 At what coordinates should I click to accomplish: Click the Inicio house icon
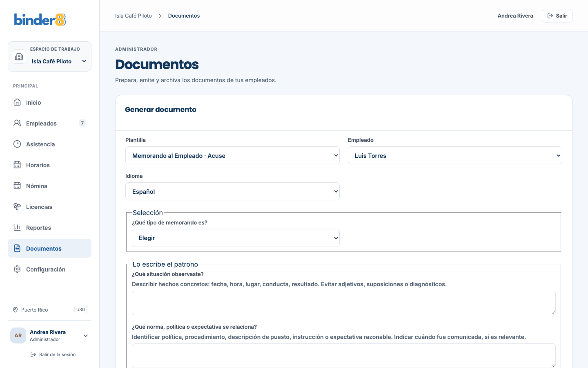(17, 102)
